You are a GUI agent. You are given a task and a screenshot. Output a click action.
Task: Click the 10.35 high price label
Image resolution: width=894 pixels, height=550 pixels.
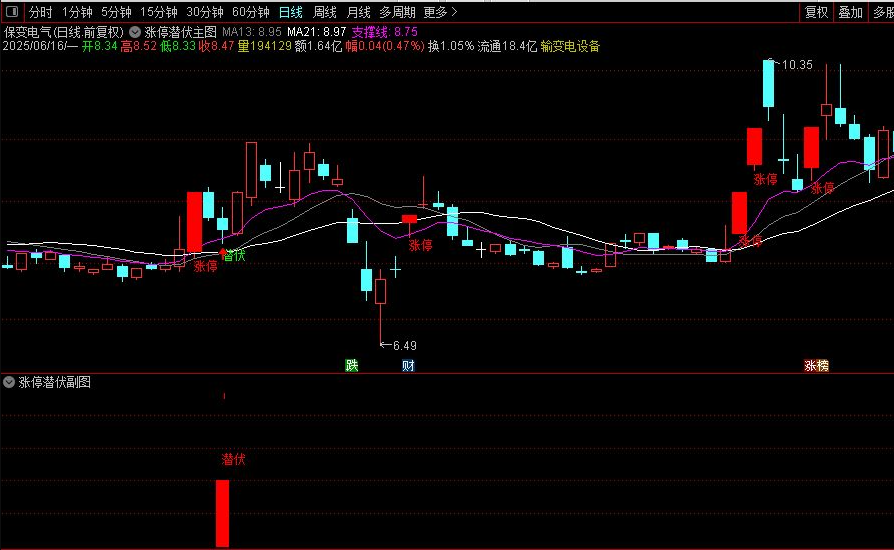click(797, 65)
